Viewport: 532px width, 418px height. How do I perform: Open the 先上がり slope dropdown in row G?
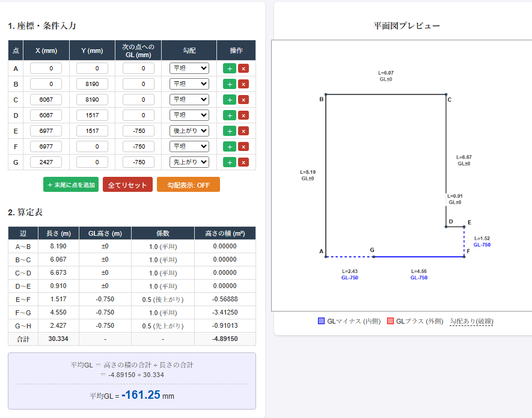tap(189, 162)
